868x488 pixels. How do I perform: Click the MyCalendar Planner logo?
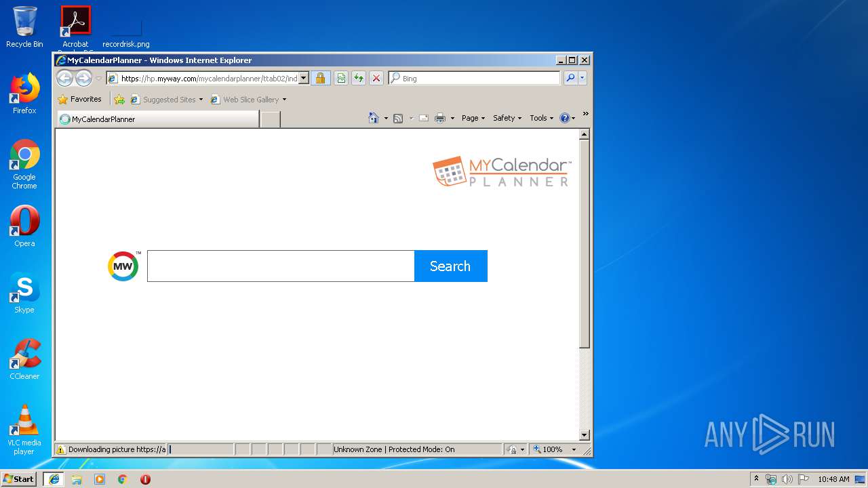pos(502,172)
